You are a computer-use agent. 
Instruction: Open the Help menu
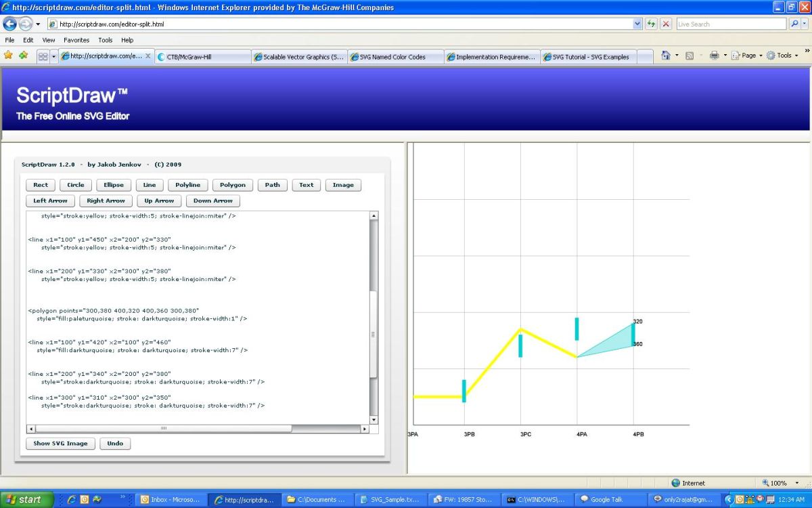click(127, 40)
